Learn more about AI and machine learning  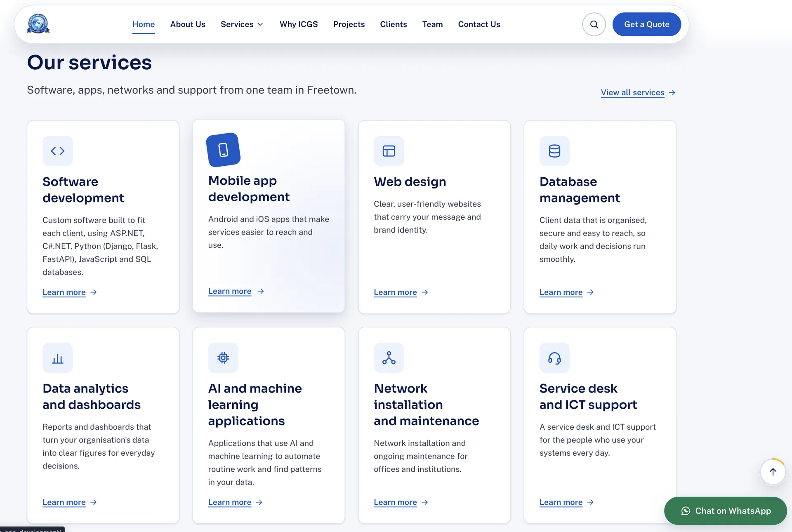(x=236, y=502)
